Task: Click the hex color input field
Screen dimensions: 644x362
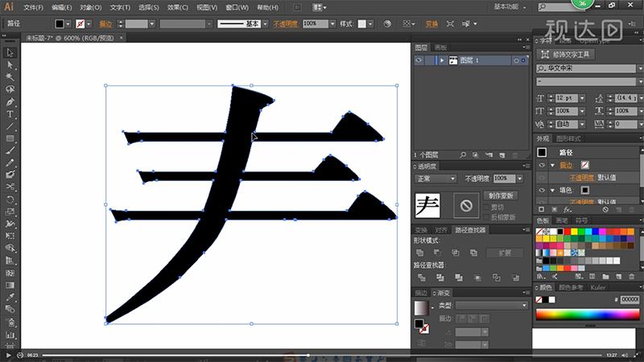Action: 630,299
